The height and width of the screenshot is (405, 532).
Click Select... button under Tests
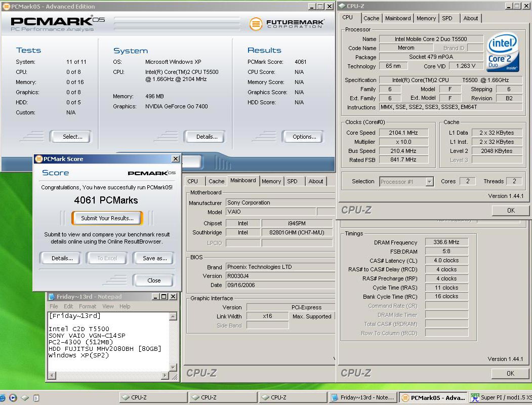coord(70,137)
